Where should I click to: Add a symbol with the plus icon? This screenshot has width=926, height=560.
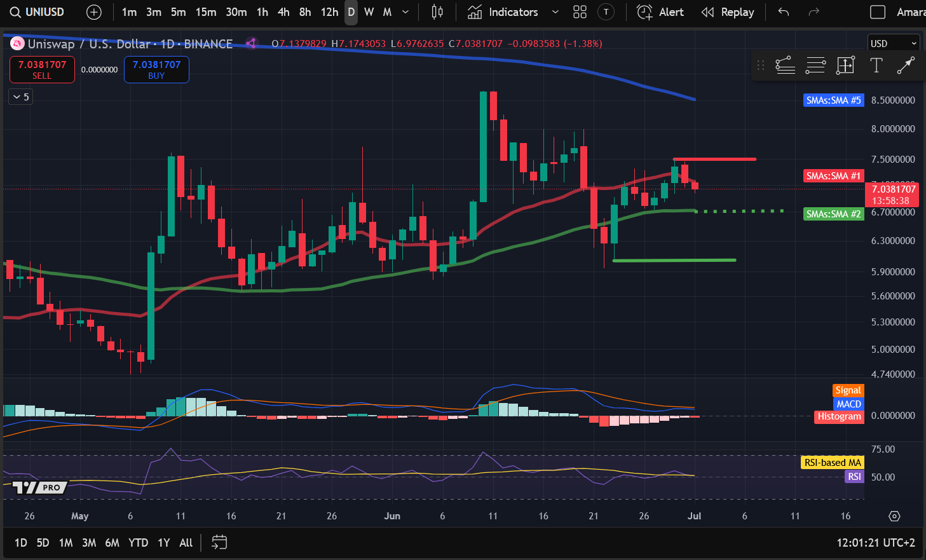[93, 12]
